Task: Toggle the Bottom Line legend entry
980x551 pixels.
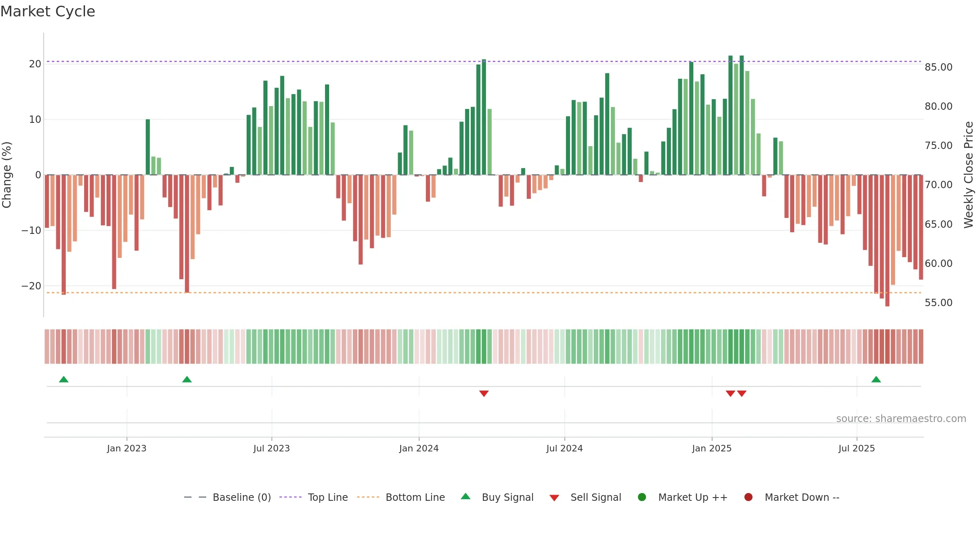Action: pyautogui.click(x=401, y=497)
